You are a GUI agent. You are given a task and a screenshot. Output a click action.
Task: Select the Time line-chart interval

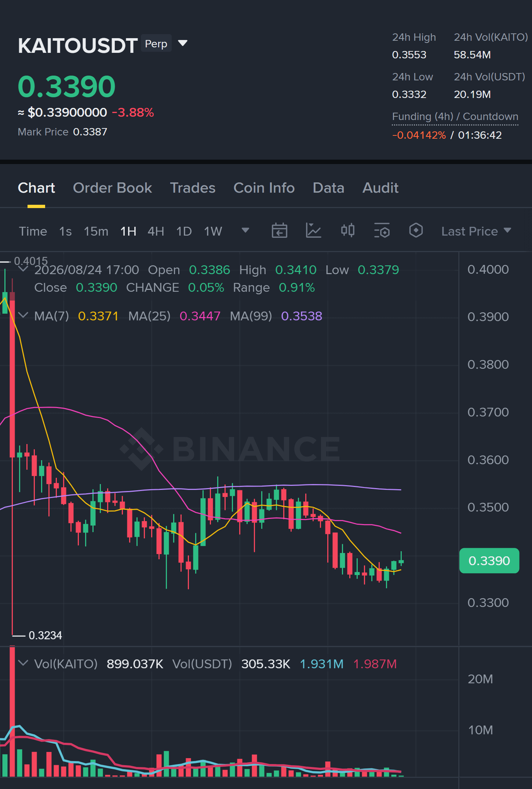coord(33,231)
